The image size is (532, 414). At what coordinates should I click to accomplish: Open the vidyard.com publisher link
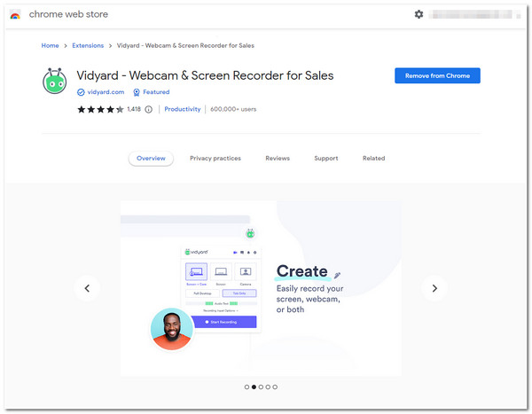tap(106, 92)
